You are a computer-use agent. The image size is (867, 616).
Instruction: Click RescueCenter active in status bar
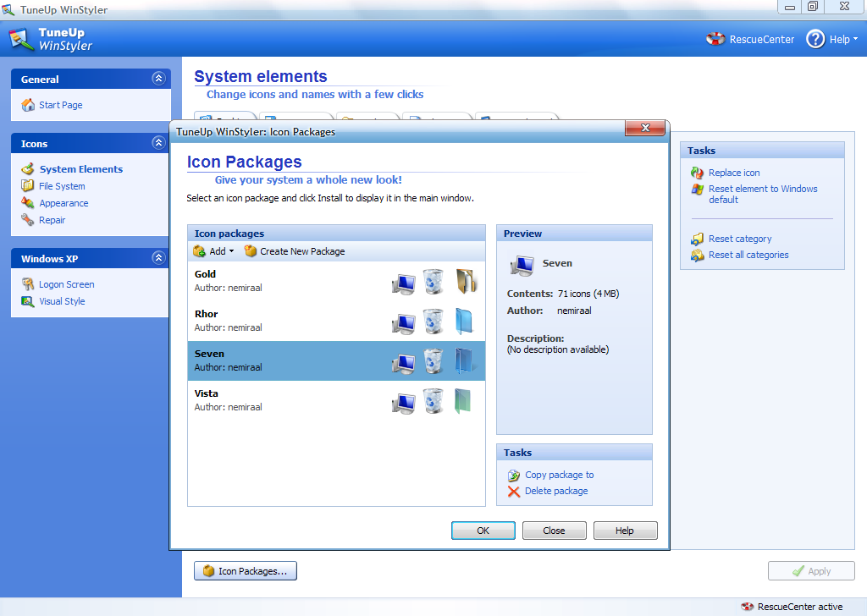(799, 607)
